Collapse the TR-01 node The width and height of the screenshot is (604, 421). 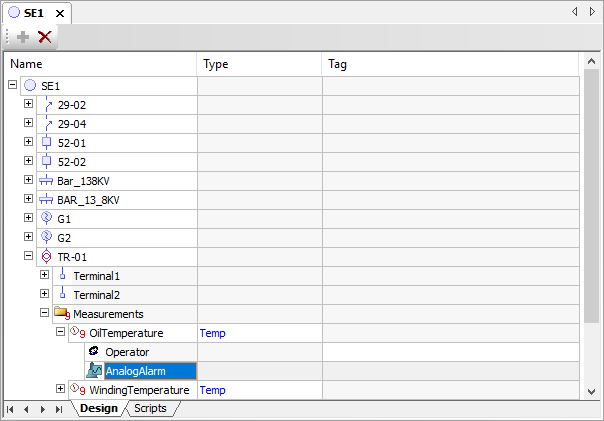pos(29,257)
